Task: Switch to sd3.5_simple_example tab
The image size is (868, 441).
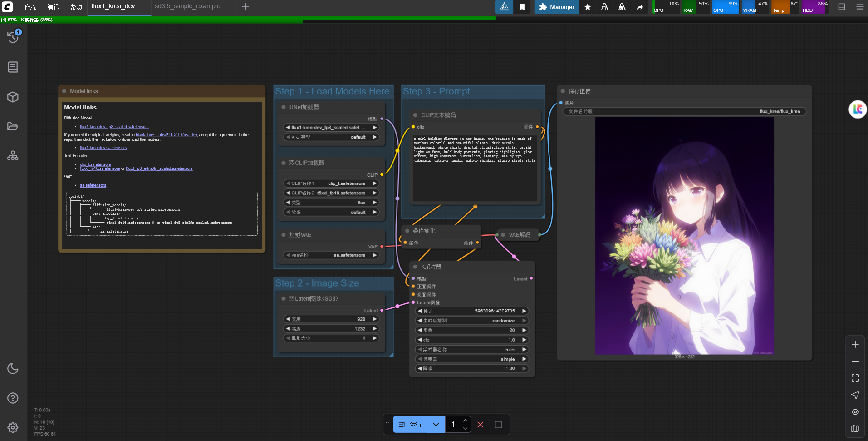Action: 187,6
